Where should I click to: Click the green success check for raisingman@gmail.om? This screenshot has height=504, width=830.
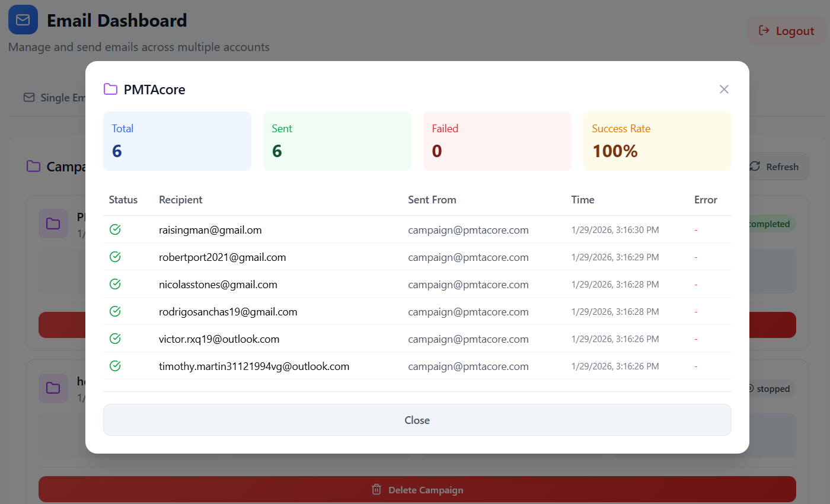click(x=115, y=229)
